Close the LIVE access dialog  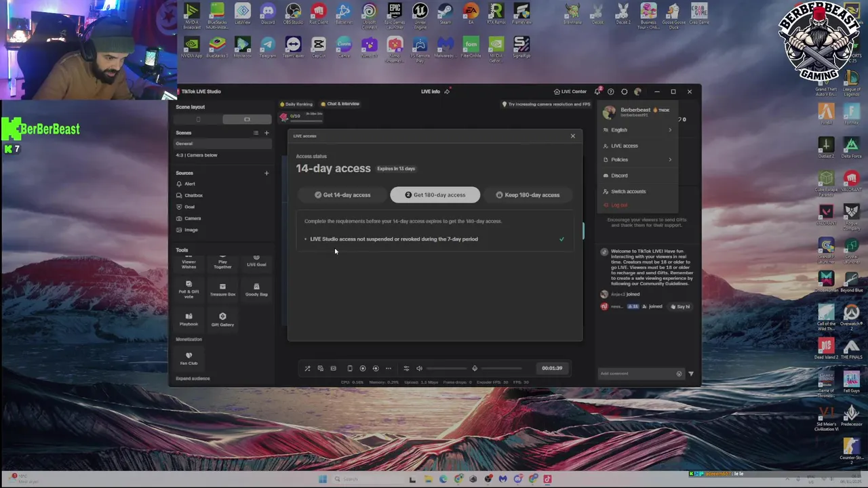[572, 136]
